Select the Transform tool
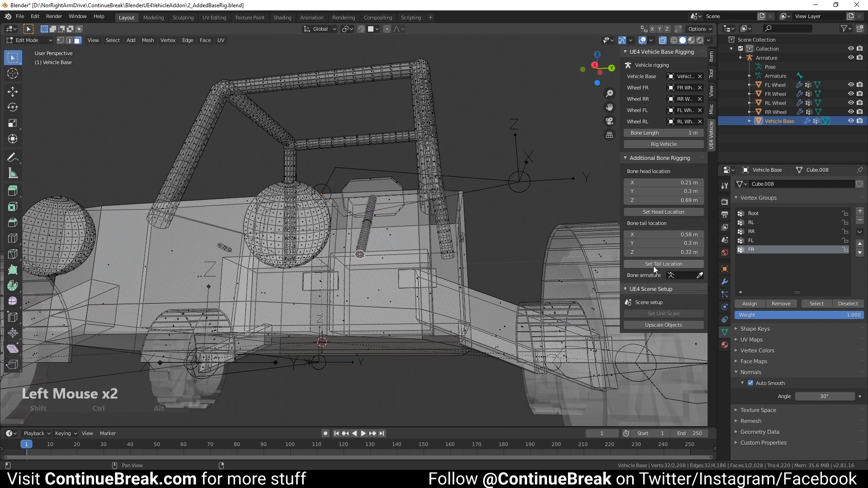Viewport: 868px width, 488px height. [x=13, y=139]
